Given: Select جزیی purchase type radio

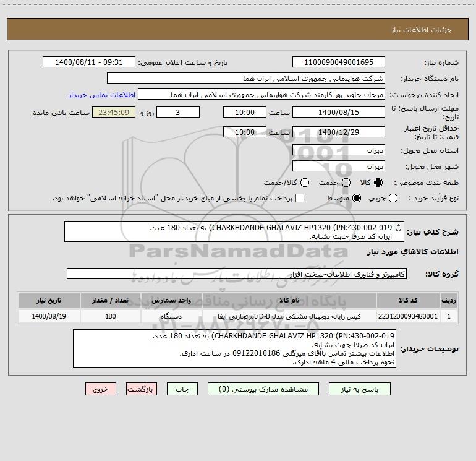Looking at the screenshot, I should [393, 198].
